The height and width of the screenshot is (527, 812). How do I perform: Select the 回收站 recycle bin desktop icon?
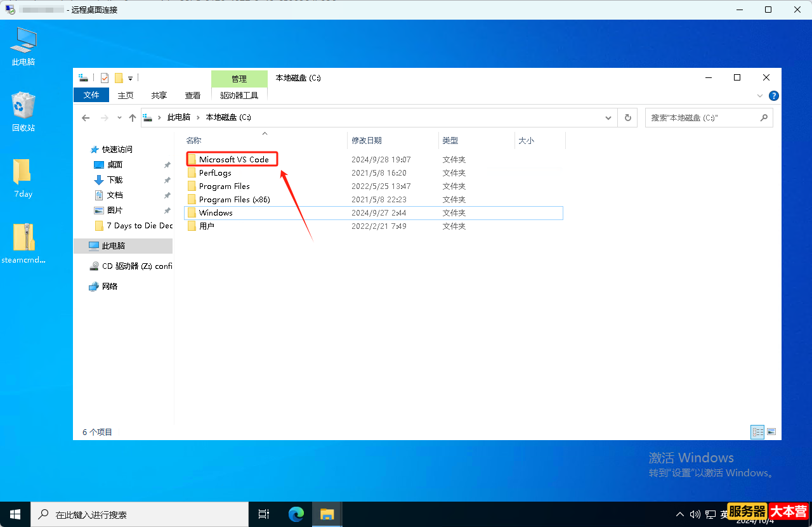pos(23,112)
